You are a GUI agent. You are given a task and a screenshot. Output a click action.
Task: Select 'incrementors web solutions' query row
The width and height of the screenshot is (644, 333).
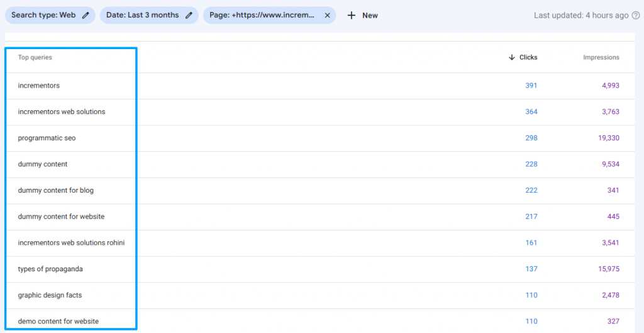[x=62, y=112]
